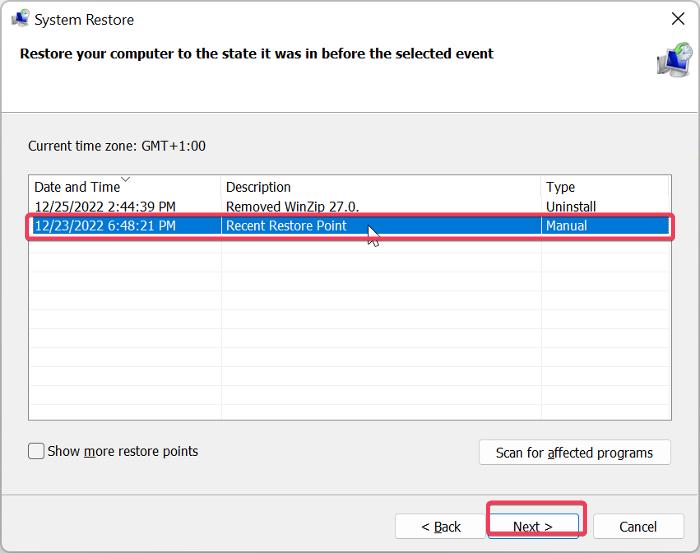This screenshot has height=553, width=700.
Task: Click the System Restore title bar icon
Action: pos(19,19)
